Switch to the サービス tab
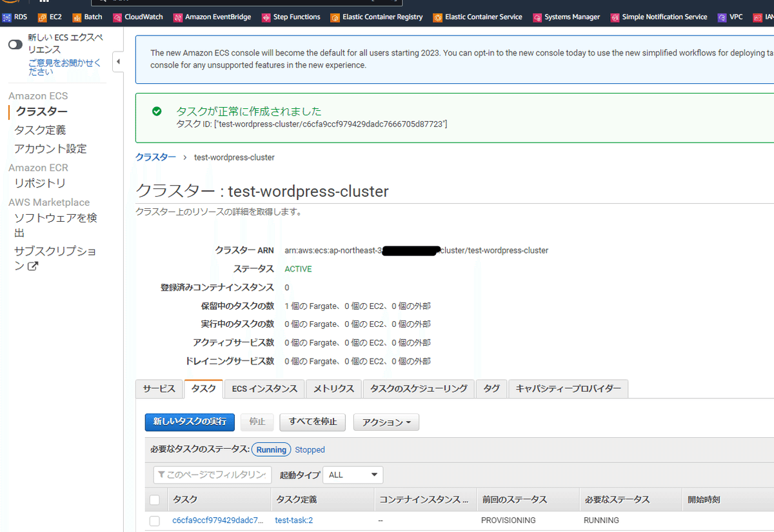This screenshot has height=532, width=774. click(x=159, y=389)
